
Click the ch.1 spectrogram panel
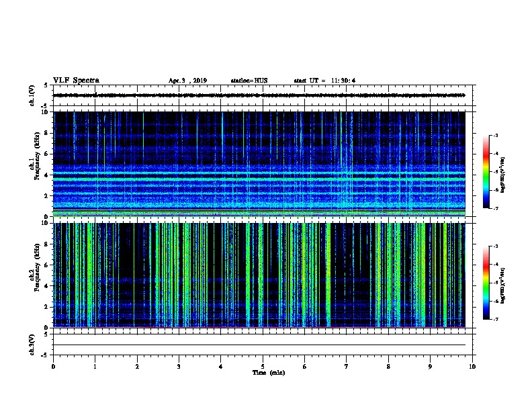[x=259, y=164]
